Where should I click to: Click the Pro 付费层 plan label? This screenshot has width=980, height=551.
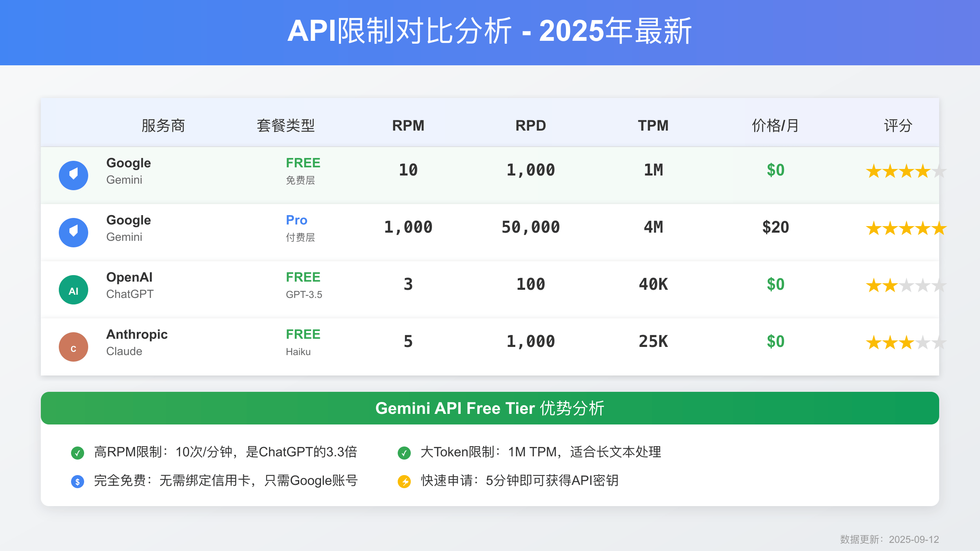[x=300, y=228]
